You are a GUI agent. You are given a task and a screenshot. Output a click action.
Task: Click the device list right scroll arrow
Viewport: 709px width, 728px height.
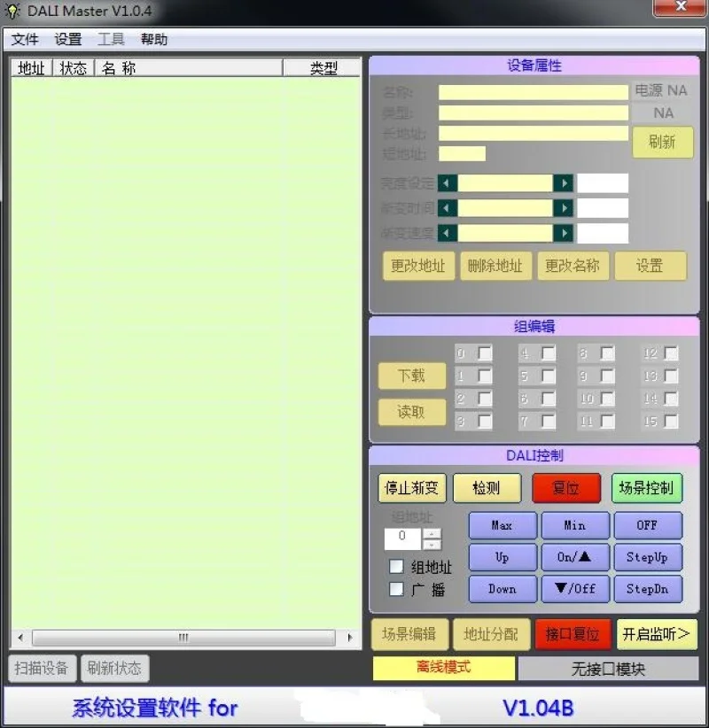click(x=350, y=638)
